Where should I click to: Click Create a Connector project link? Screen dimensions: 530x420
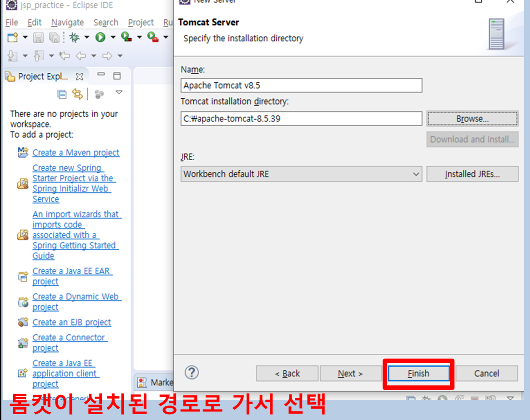pyautogui.click(x=70, y=343)
